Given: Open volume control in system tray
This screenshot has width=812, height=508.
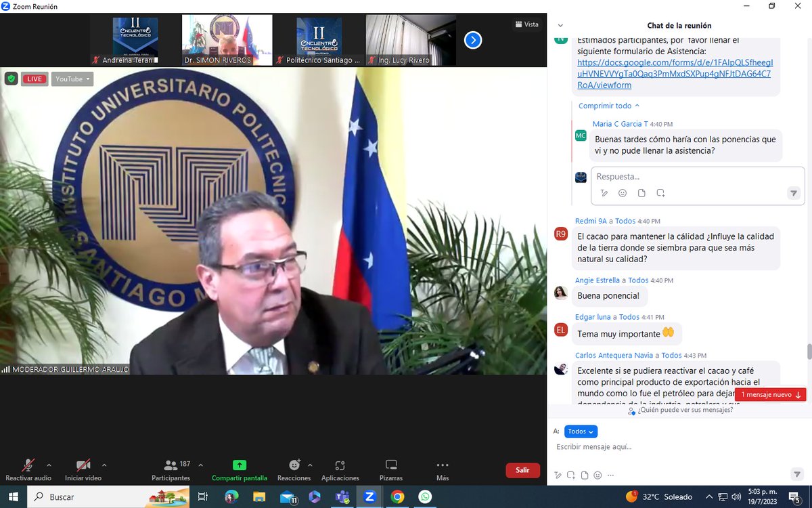Looking at the screenshot, I should click(736, 496).
